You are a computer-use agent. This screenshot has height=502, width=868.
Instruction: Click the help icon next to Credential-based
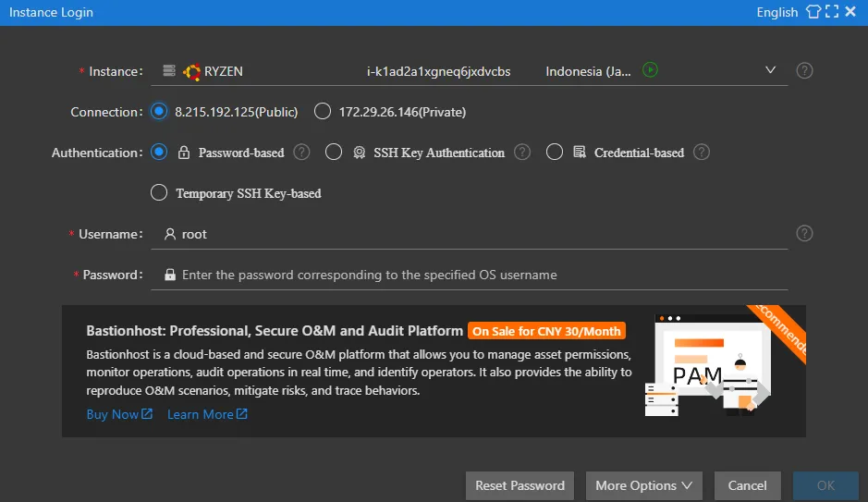click(702, 153)
